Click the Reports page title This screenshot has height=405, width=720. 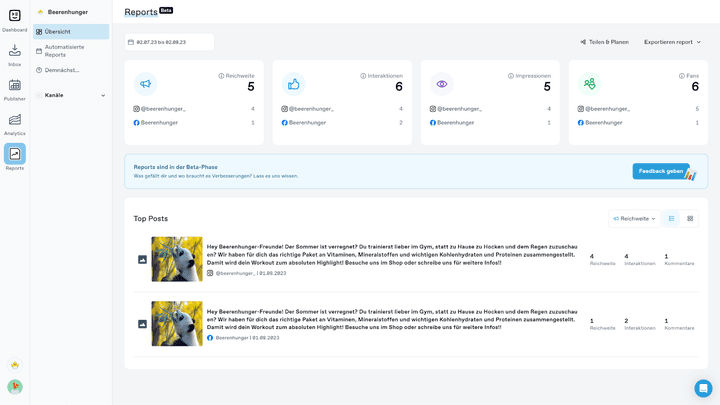point(141,12)
